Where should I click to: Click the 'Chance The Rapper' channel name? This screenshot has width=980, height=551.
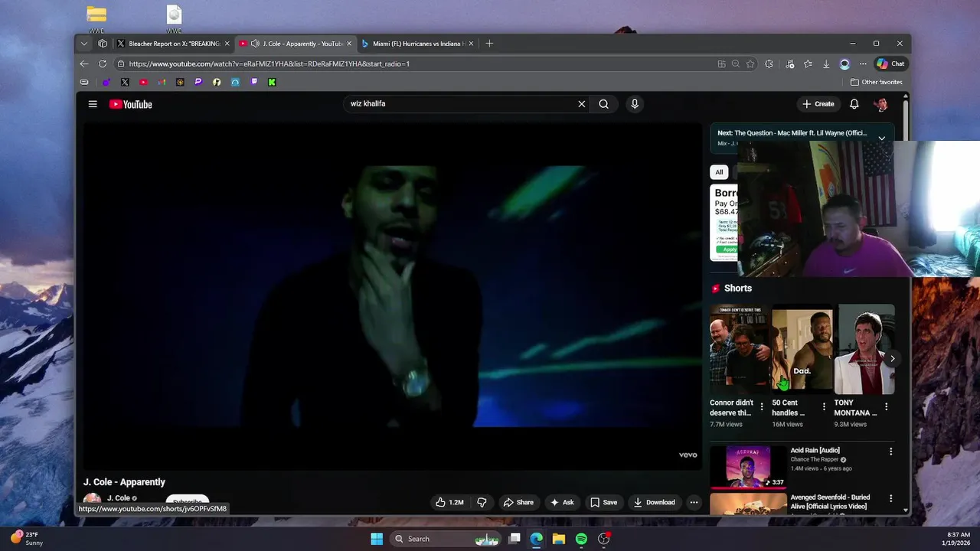[815, 460]
